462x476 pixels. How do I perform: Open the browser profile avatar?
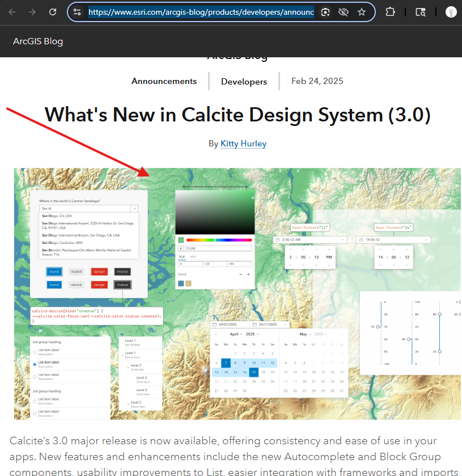(x=451, y=12)
